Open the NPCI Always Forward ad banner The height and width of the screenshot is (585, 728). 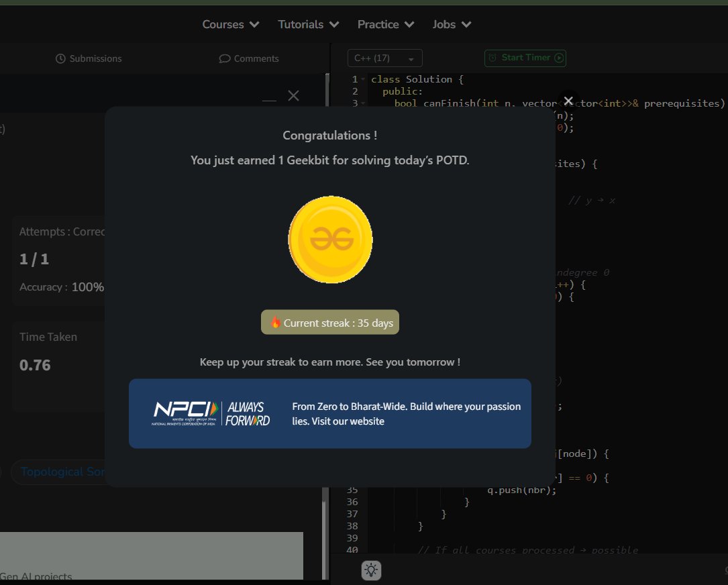330,413
